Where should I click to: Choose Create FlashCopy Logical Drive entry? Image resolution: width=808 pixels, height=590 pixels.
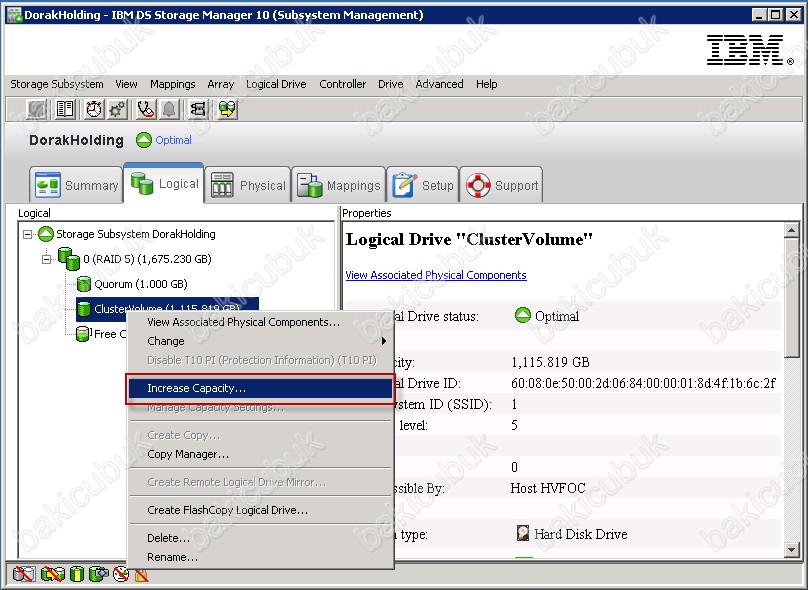click(260, 510)
